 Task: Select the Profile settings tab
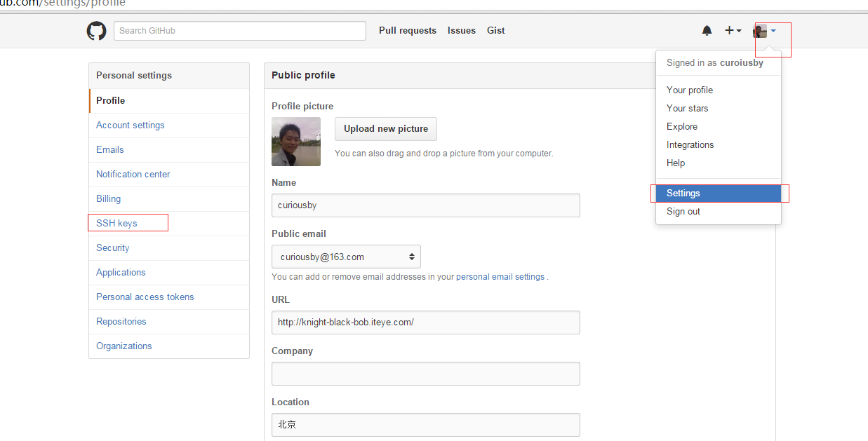[x=169, y=101]
